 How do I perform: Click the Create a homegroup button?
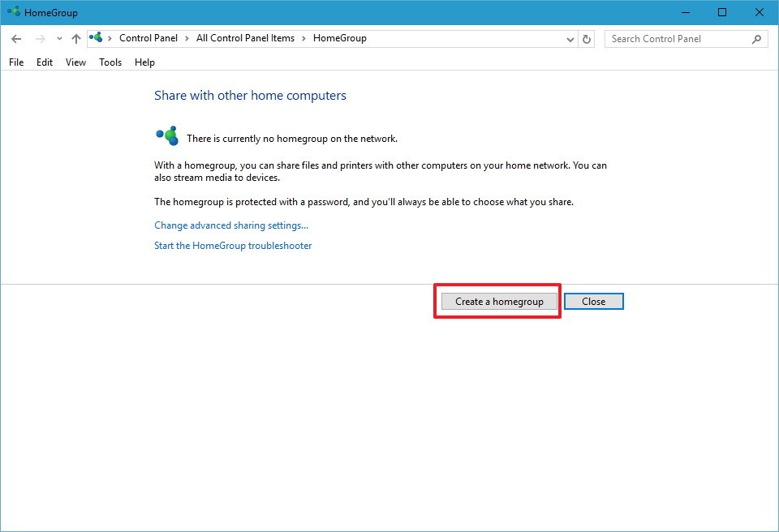(497, 301)
